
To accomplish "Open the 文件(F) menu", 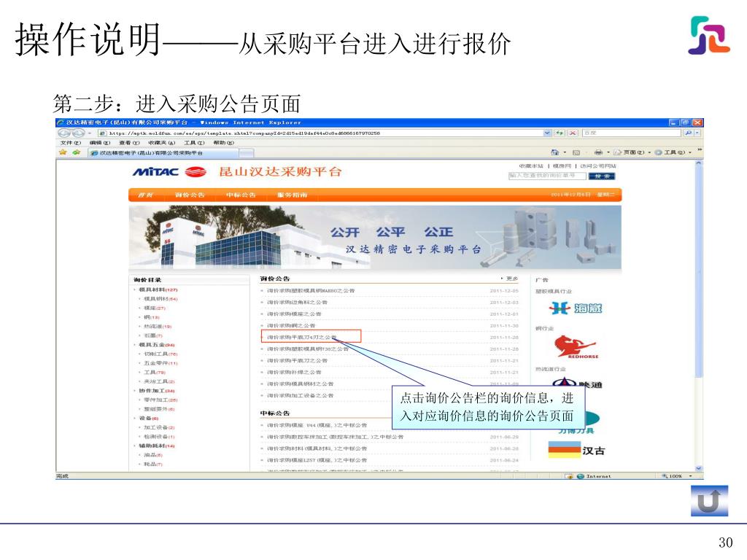I will pos(71,142).
